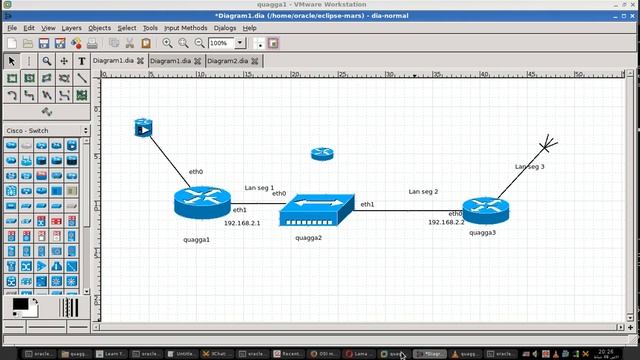Select the Arc tool
This screenshot has width=640, height=360.
tap(12, 96)
